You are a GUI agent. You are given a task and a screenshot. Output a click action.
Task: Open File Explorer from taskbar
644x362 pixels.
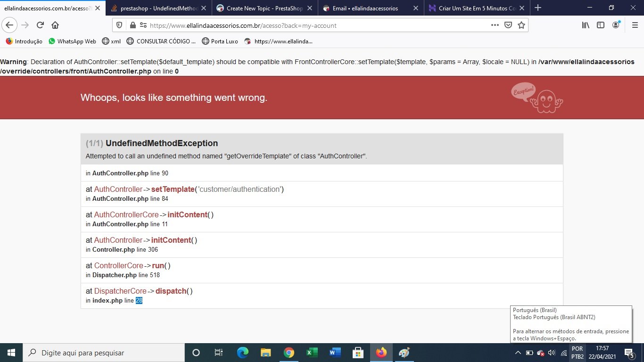click(x=266, y=353)
